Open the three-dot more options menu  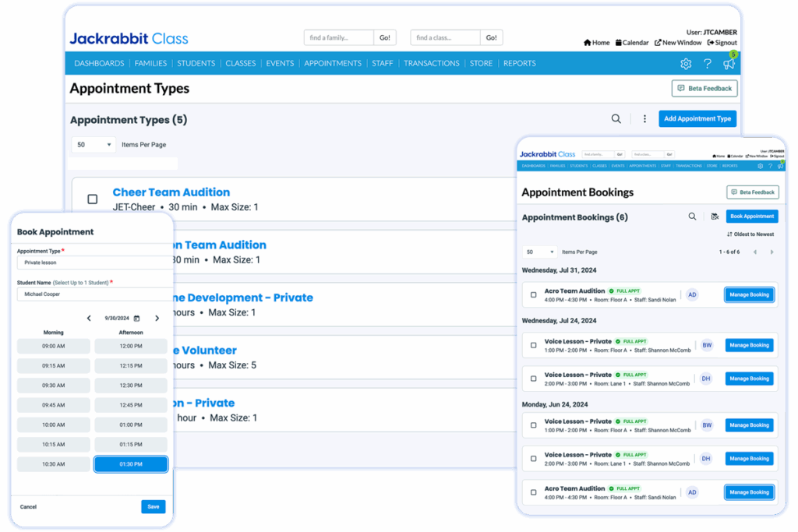point(644,118)
